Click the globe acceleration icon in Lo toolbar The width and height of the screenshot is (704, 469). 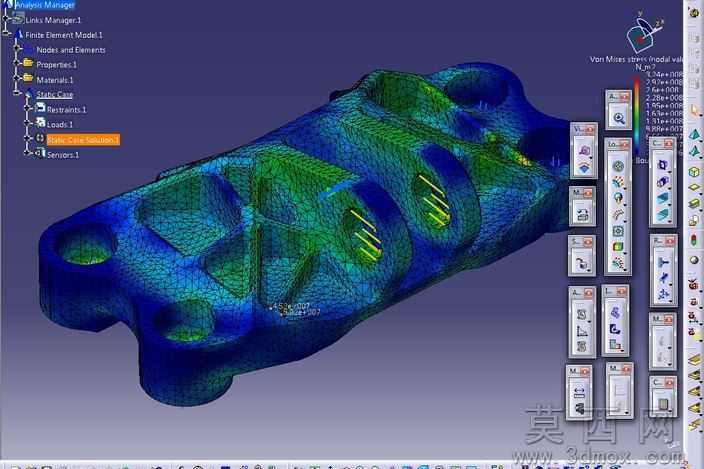point(618,198)
